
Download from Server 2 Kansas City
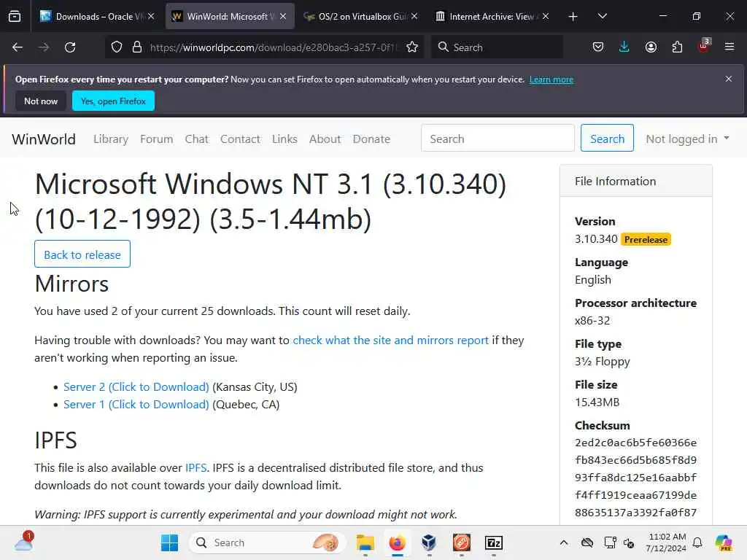click(x=136, y=386)
